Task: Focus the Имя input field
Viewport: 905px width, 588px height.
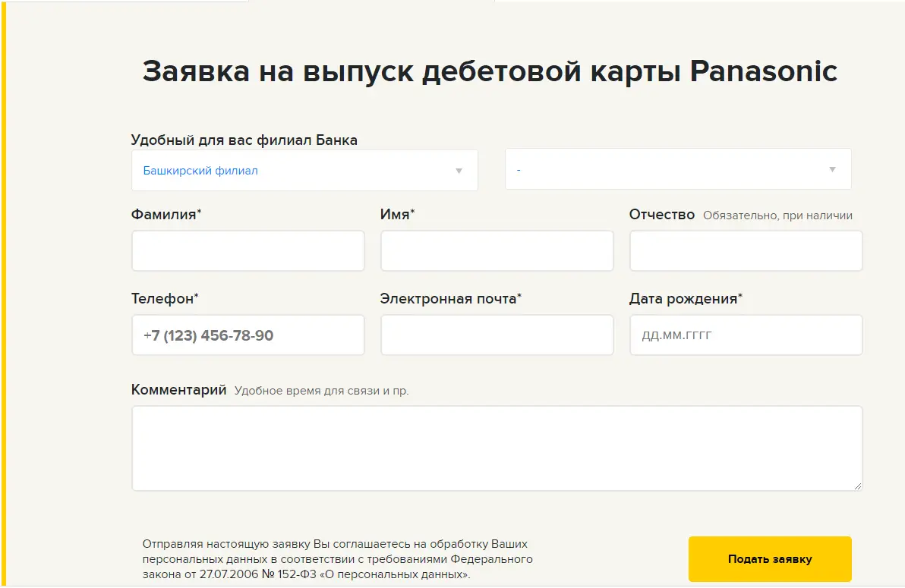Action: coord(497,251)
